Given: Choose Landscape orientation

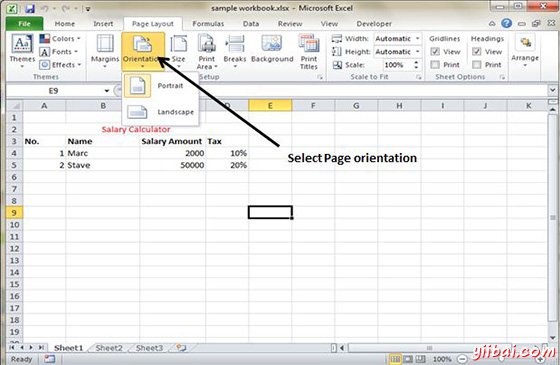Looking at the screenshot, I should pyautogui.click(x=160, y=112).
